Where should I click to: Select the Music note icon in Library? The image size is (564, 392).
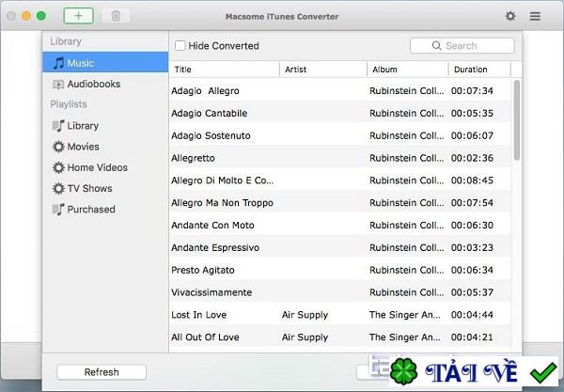[x=58, y=63]
